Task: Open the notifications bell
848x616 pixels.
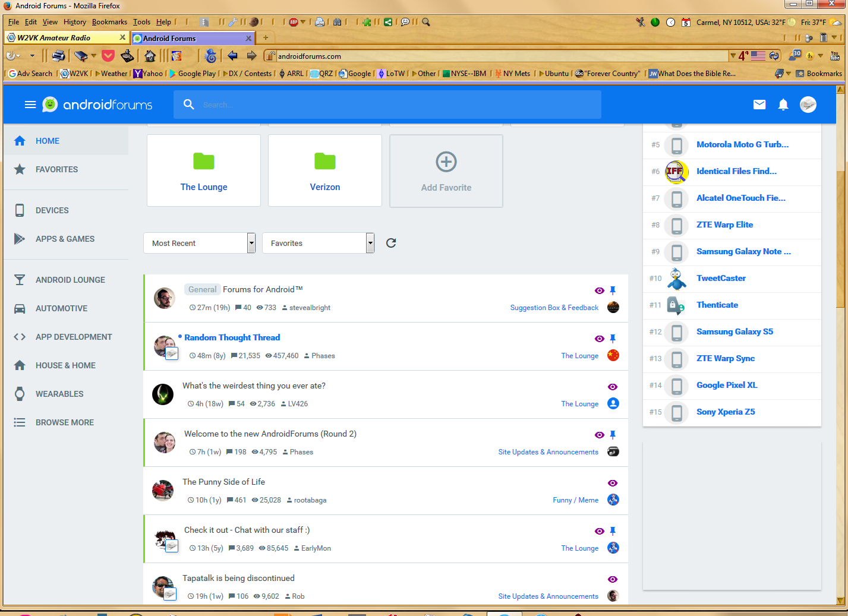Action: (x=783, y=105)
